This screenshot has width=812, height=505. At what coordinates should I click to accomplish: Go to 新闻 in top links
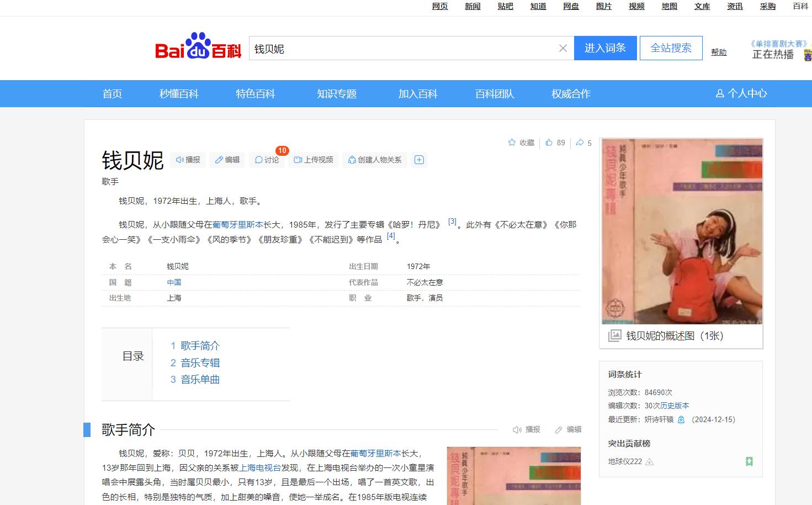coord(473,6)
